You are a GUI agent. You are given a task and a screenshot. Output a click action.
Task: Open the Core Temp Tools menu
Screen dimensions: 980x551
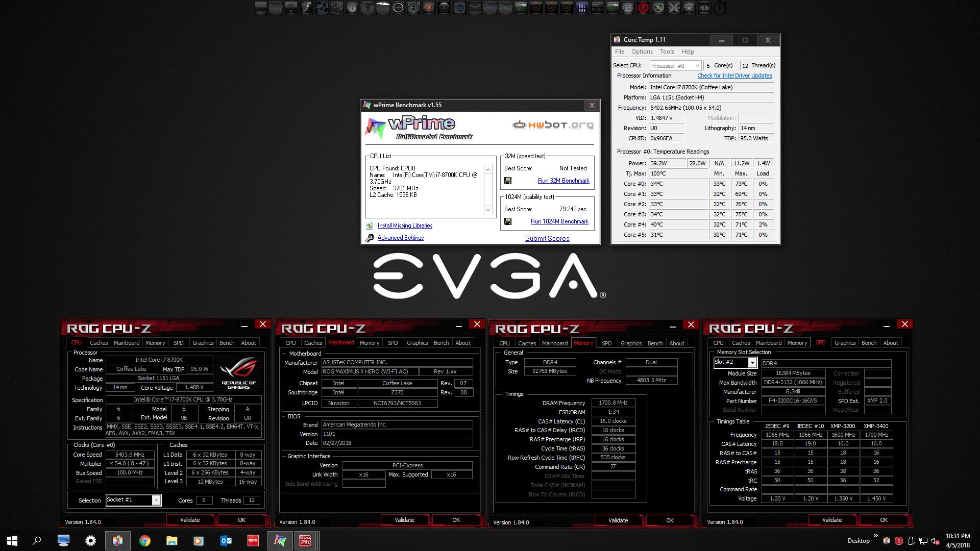point(667,52)
